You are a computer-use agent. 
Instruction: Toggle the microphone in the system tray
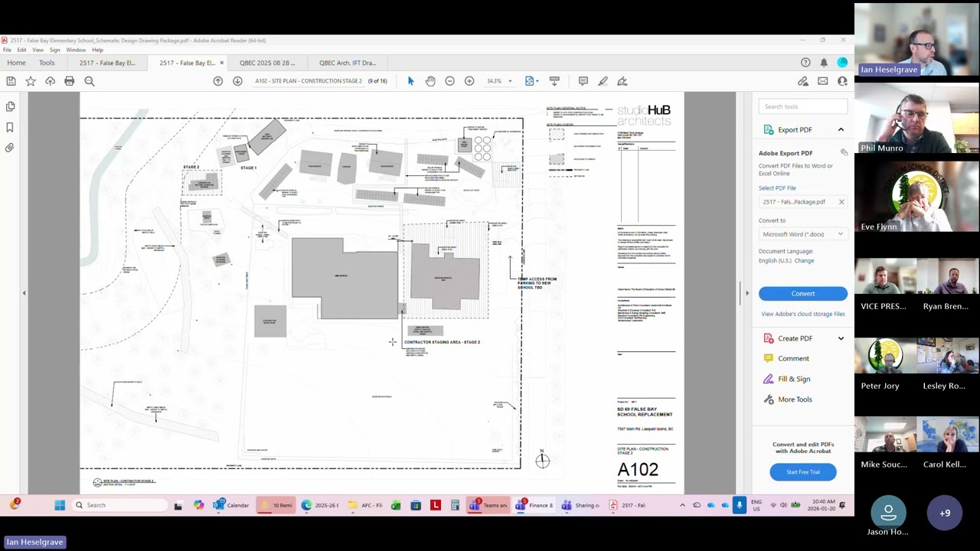coord(739,505)
